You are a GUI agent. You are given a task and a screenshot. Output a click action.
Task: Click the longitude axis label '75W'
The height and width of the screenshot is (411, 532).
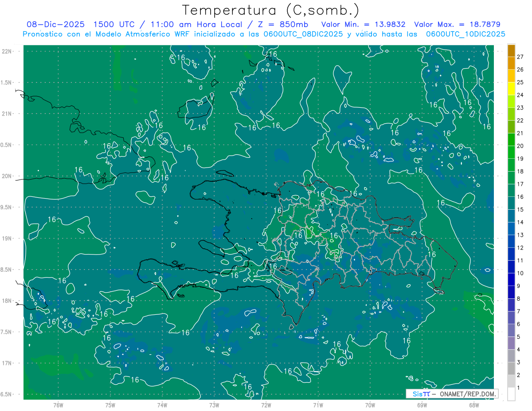(110, 405)
